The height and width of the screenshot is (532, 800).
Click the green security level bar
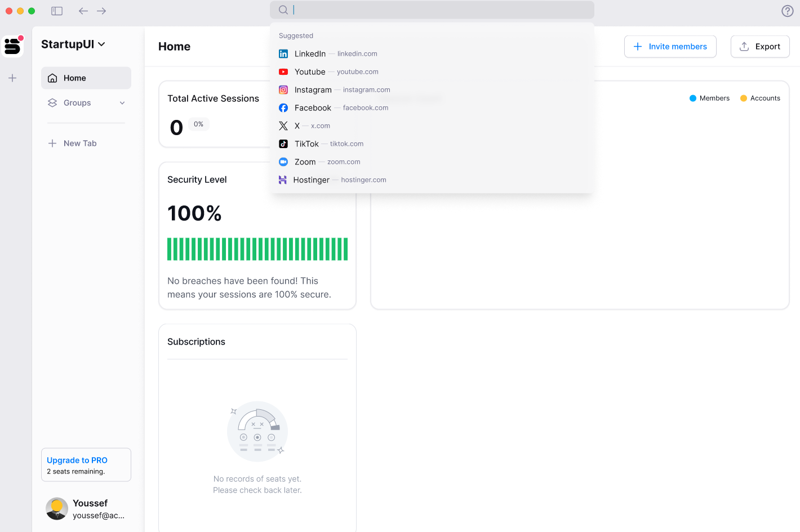coord(257,249)
